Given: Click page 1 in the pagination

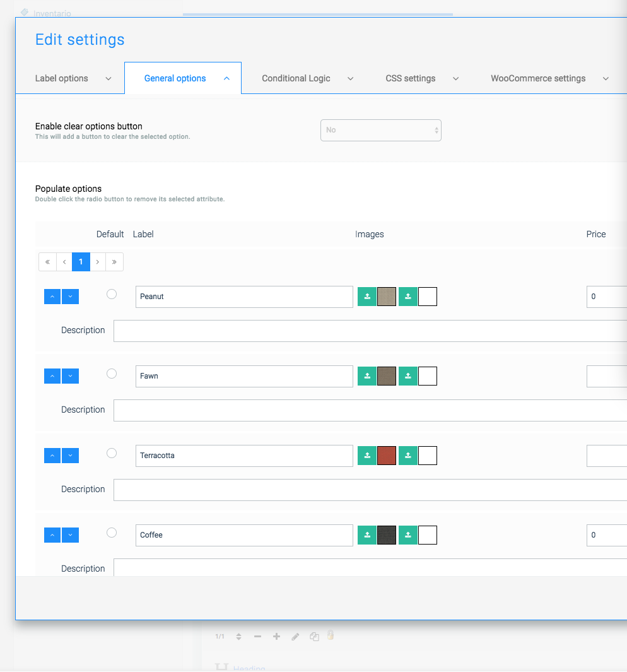Looking at the screenshot, I should coord(81,262).
